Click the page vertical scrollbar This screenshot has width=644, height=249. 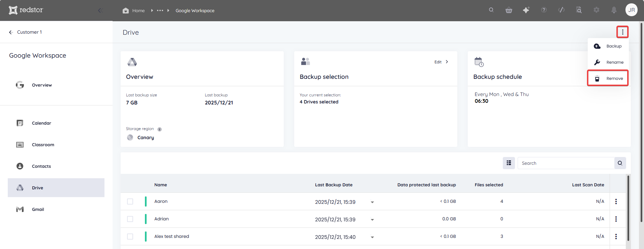tap(642, 123)
